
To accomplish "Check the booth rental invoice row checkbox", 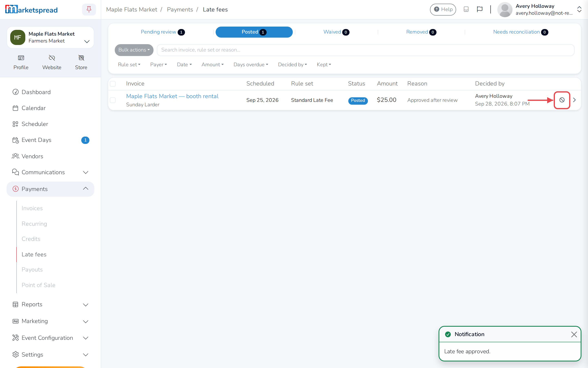I will [113, 100].
